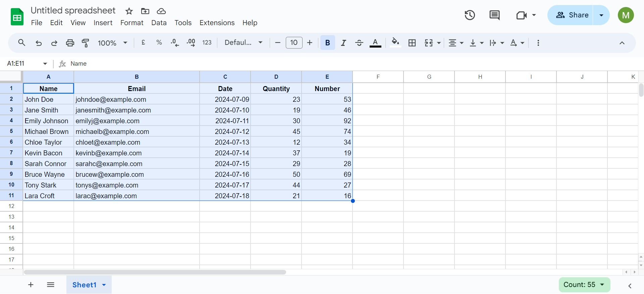
Task: Open version history clock icon
Action: (470, 15)
